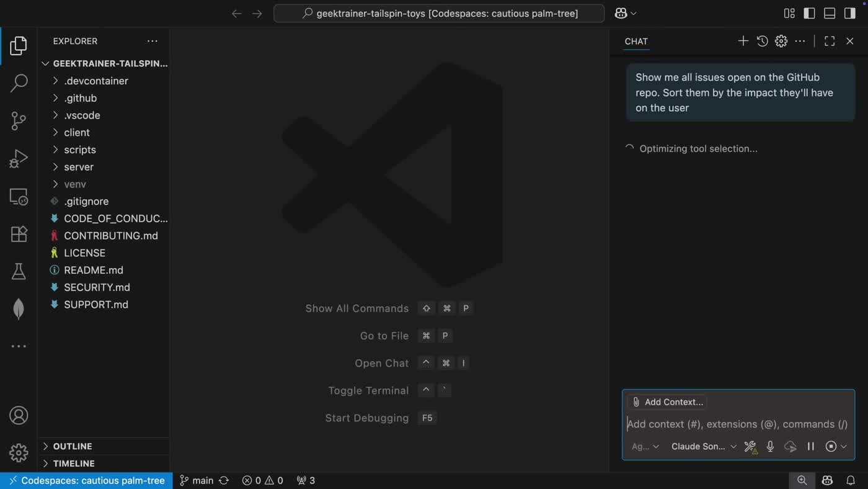868x489 pixels.
Task: Open the Source Control view
Action: point(19,121)
